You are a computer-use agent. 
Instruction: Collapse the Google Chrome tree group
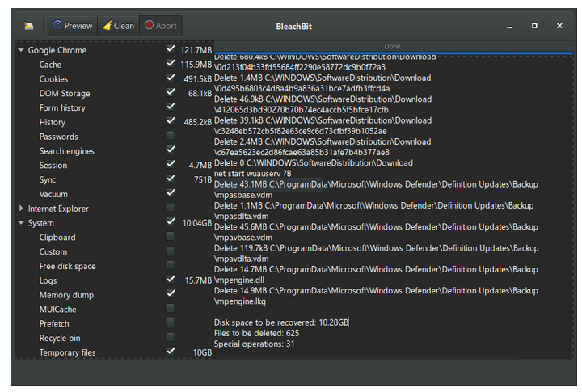tap(21, 50)
